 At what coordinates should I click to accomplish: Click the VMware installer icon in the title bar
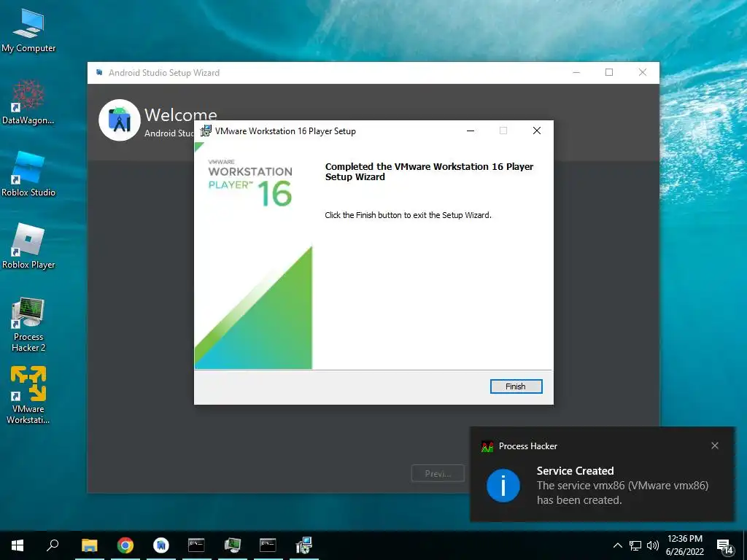pos(206,131)
